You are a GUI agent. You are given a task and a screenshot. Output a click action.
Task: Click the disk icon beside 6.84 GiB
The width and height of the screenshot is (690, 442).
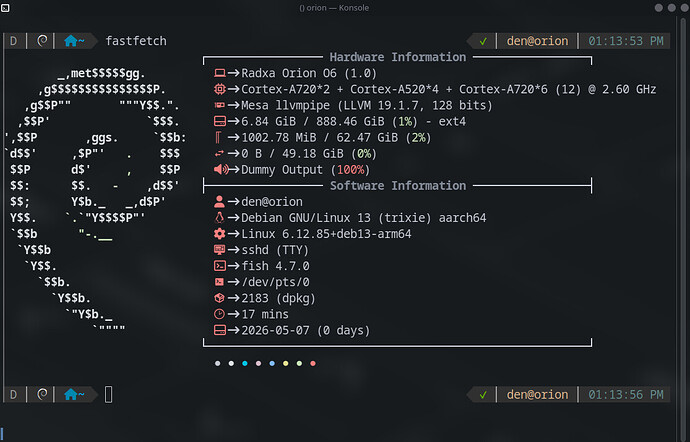tap(220, 121)
